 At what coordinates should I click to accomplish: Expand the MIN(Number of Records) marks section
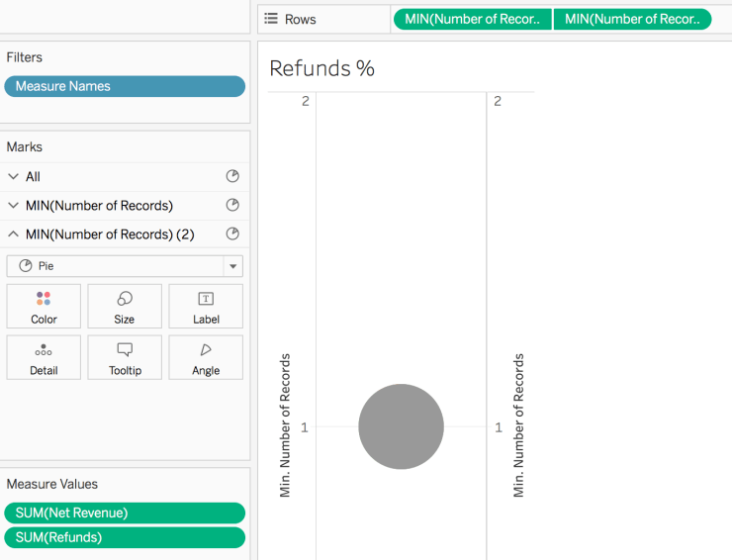click(x=13, y=206)
